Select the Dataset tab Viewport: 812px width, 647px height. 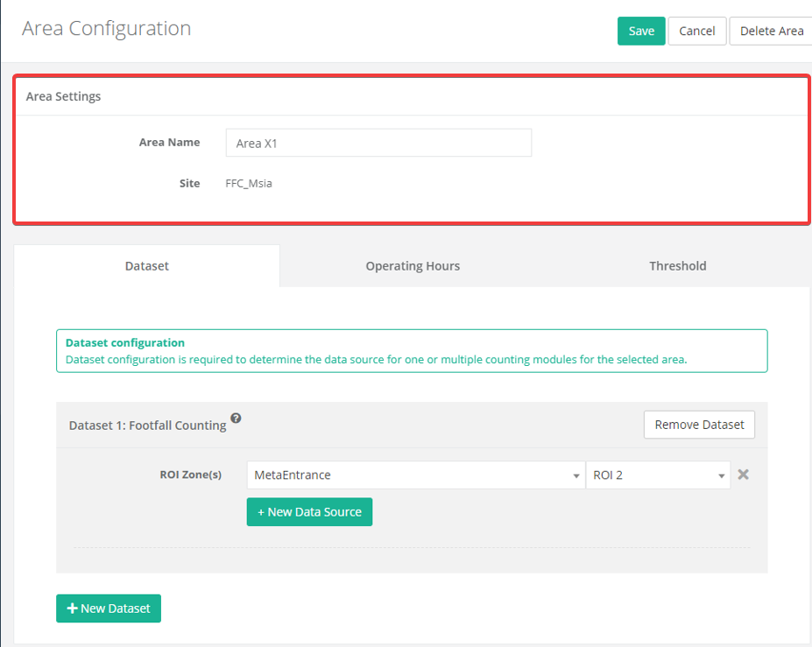pos(147,266)
